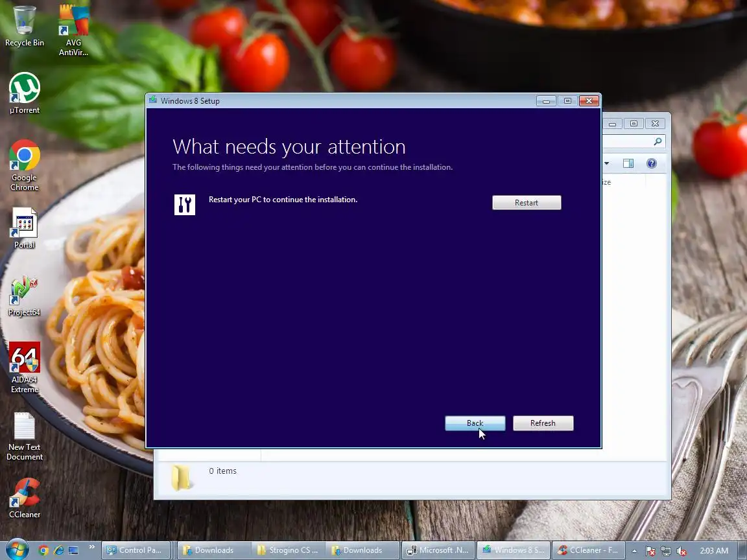
Task: Launch Internet Explorer from quick launch bar
Action: [x=58, y=550]
